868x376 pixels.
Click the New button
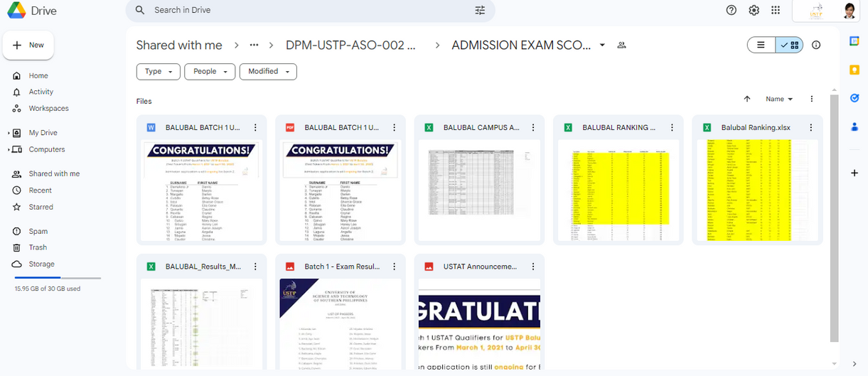point(28,45)
